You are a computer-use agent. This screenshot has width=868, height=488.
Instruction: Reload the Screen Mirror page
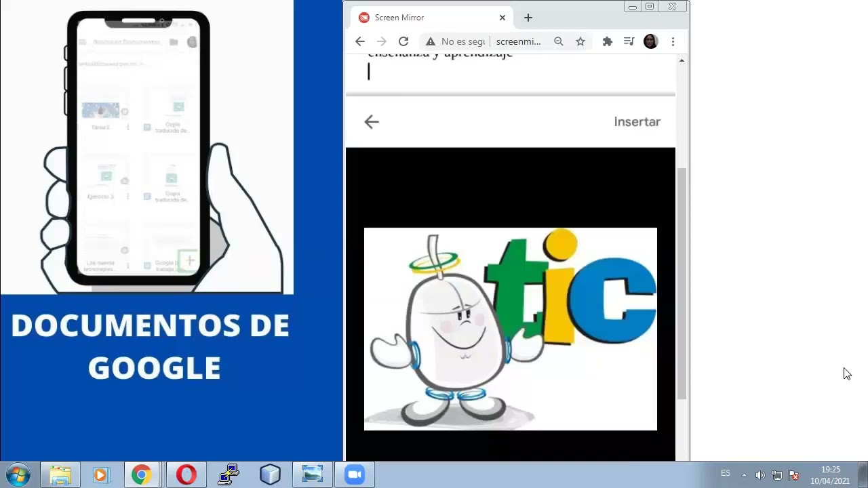[x=403, y=41]
